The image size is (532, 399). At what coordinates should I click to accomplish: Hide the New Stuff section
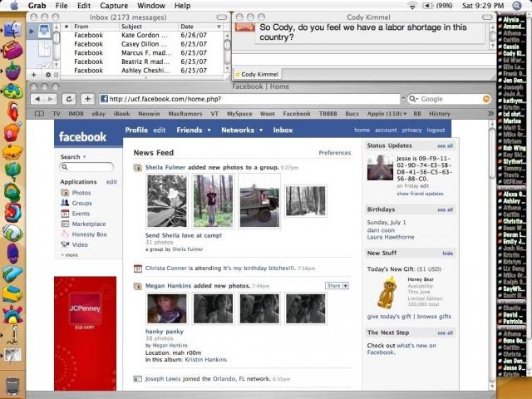click(447, 254)
